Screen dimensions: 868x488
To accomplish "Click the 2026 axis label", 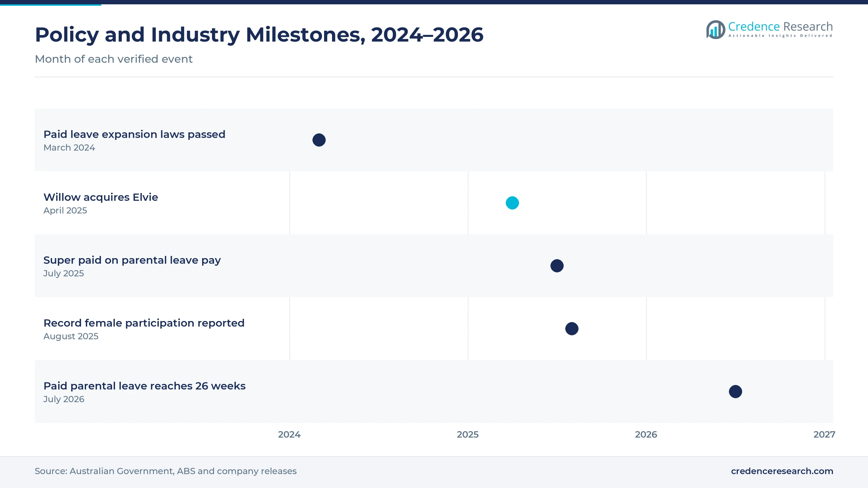I will 646,435.
